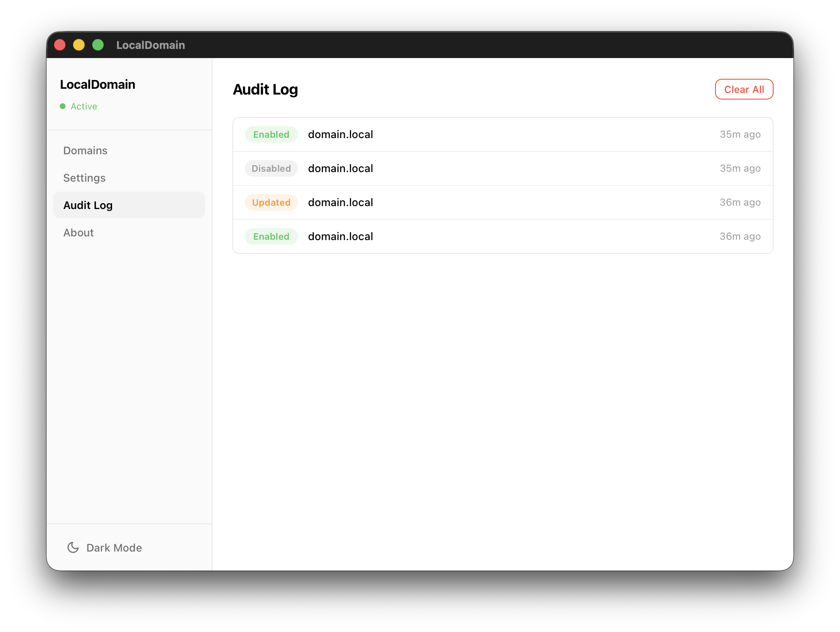Select the domain.local entry updated 36m ago
Image resolution: width=840 pixels, height=632 pixels.
pos(340,202)
